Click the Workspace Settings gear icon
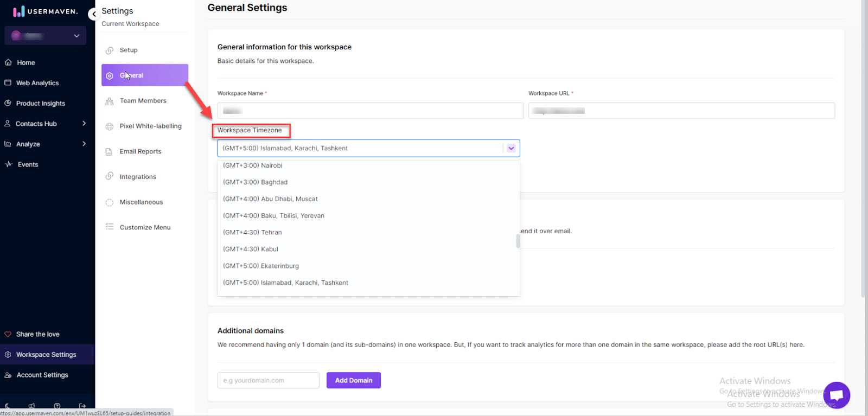This screenshot has height=416, width=868. pyautogui.click(x=8, y=355)
